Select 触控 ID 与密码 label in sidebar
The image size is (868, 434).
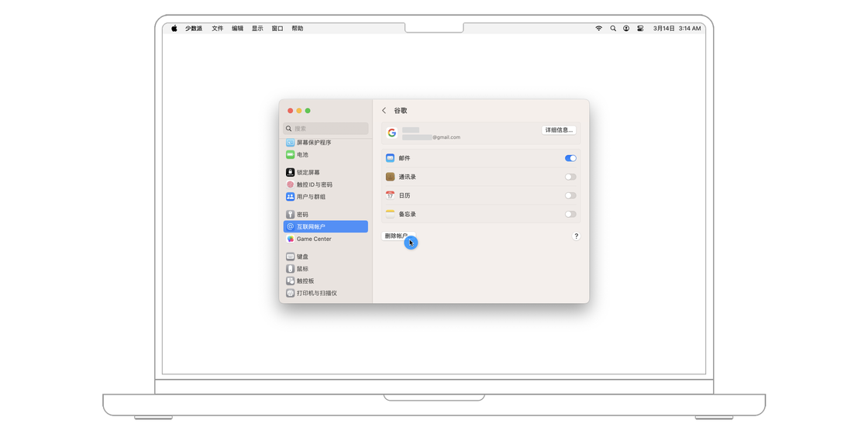(315, 184)
